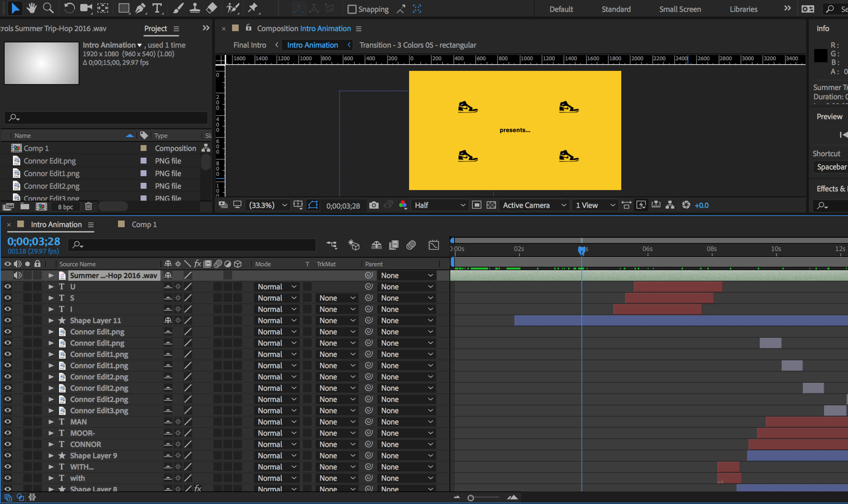
Task: Select the Hand tool
Action: [x=32, y=8]
